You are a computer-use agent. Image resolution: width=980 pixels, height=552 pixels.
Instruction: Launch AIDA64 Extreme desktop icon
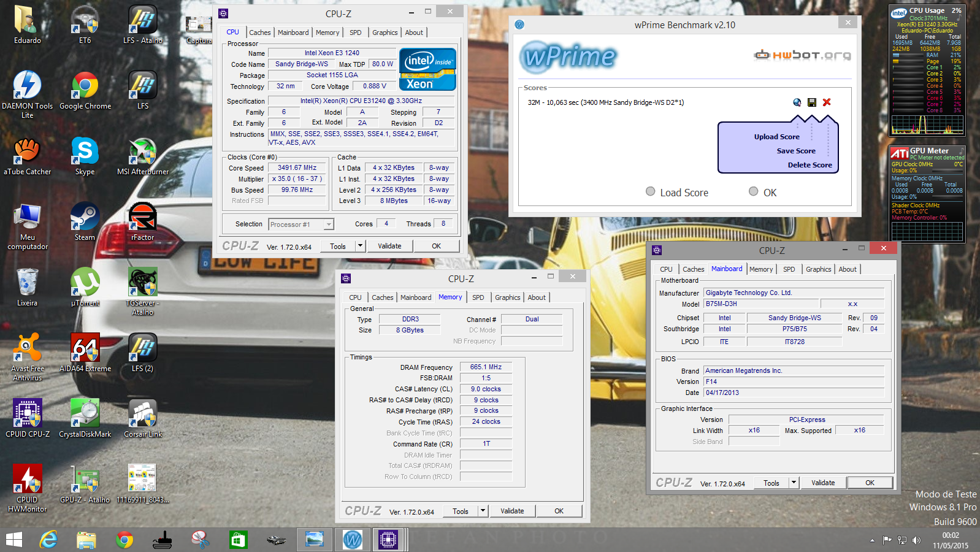pyautogui.click(x=85, y=353)
